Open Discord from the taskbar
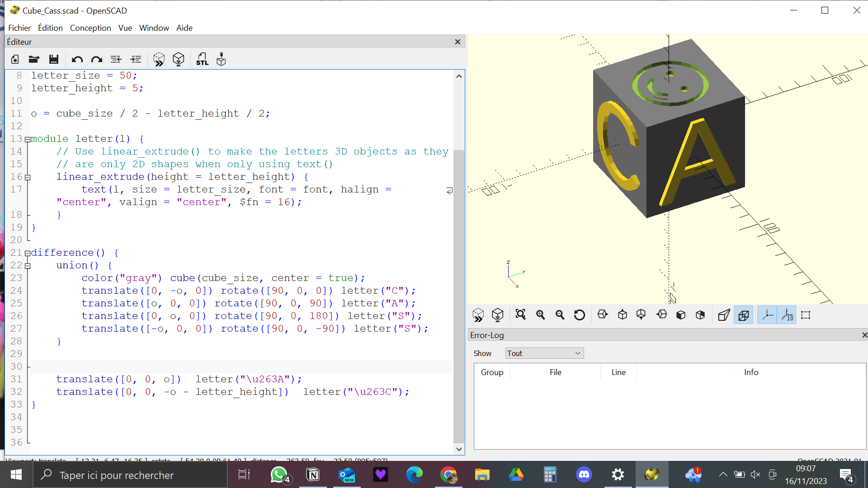 (x=584, y=475)
